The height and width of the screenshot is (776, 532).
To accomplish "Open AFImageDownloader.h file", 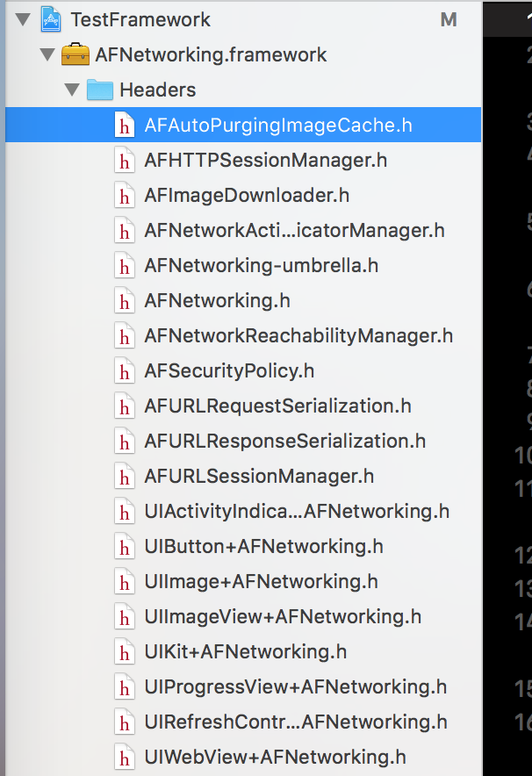I will point(243,195).
